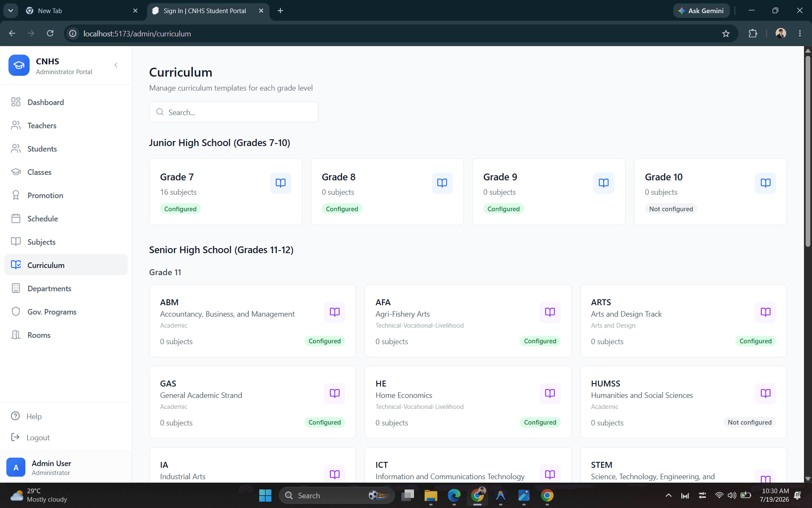Open File Explorer from the taskbar
This screenshot has width=812, height=508.
(x=431, y=495)
